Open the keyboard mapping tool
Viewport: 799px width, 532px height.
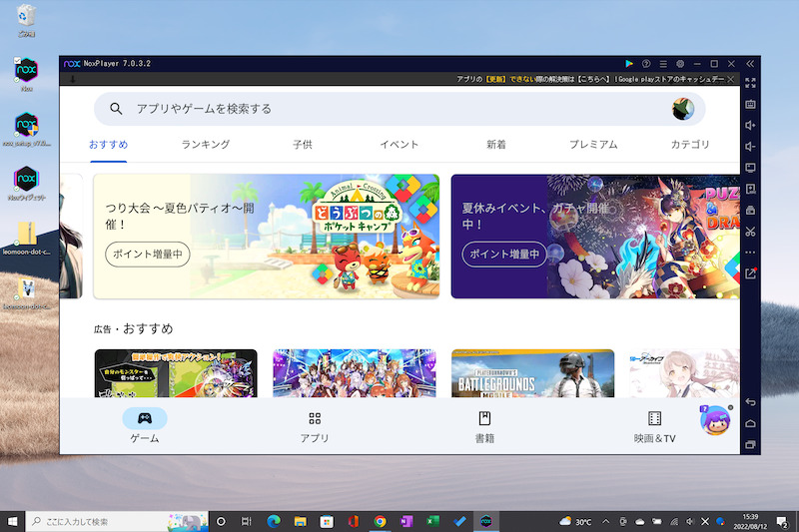pyautogui.click(x=750, y=104)
